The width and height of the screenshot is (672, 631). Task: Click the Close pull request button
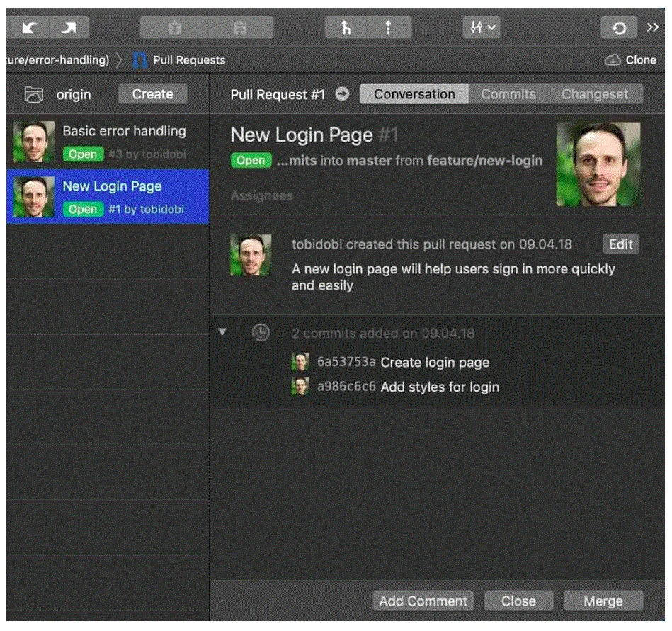[518, 601]
